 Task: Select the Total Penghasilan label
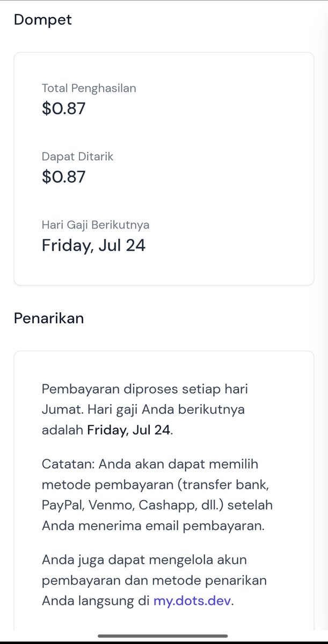click(x=89, y=89)
